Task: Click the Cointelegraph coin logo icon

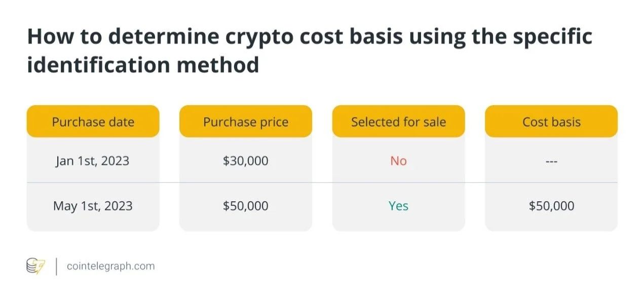Action: coord(35,266)
